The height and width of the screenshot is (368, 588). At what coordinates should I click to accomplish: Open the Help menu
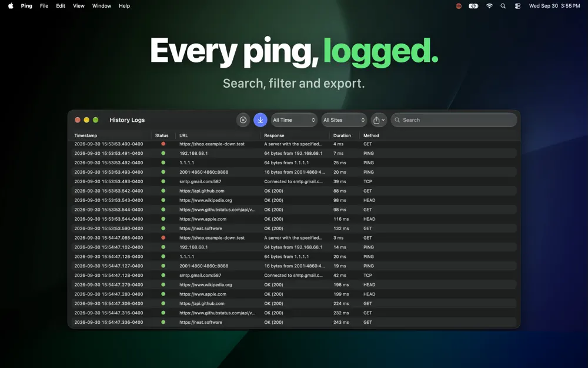coord(124,6)
